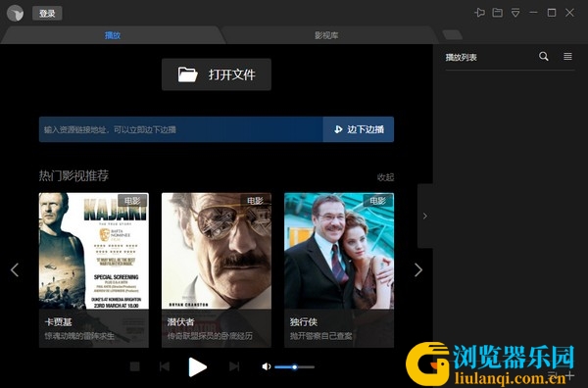The image size is (588, 388).
Task: Click the 打开文件 button
Action: tap(217, 74)
